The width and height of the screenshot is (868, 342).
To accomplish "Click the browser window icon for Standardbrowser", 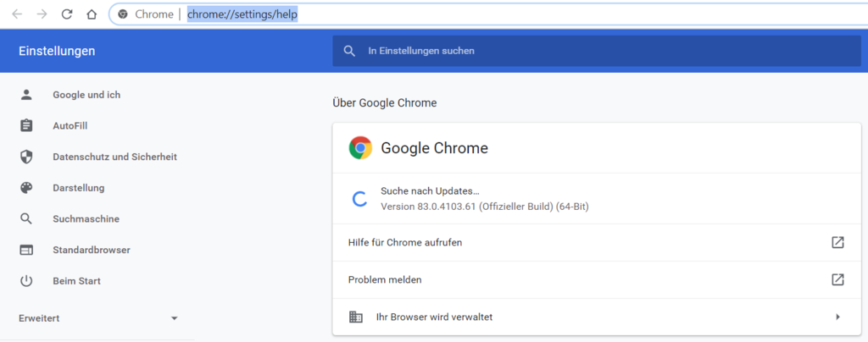I will 26,251.
